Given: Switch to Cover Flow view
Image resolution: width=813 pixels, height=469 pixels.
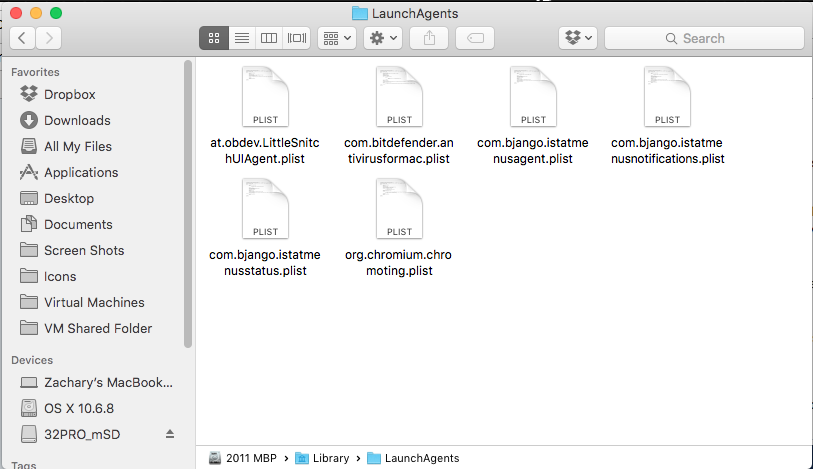Looking at the screenshot, I should [297, 38].
